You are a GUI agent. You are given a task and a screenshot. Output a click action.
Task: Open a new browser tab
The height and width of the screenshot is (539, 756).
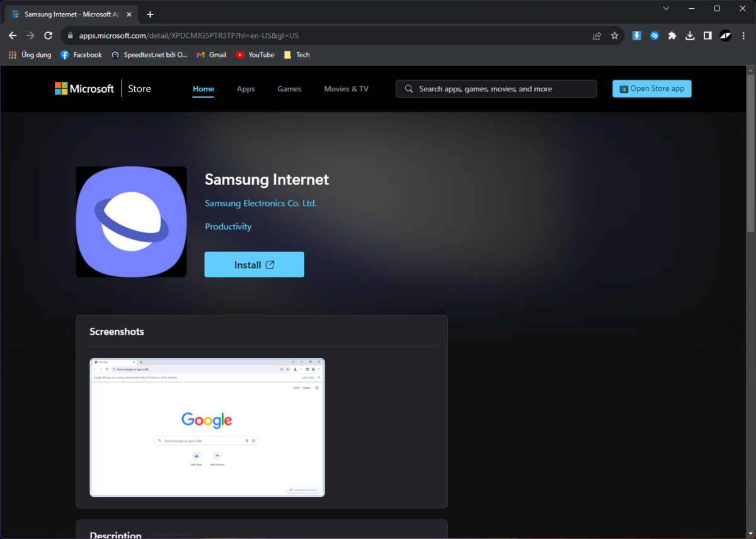coord(150,14)
